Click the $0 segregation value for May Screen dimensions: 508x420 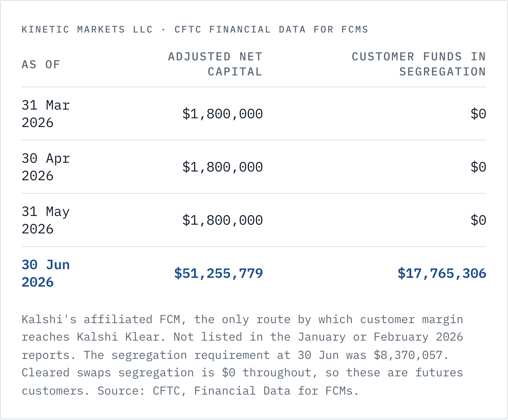[x=478, y=220]
